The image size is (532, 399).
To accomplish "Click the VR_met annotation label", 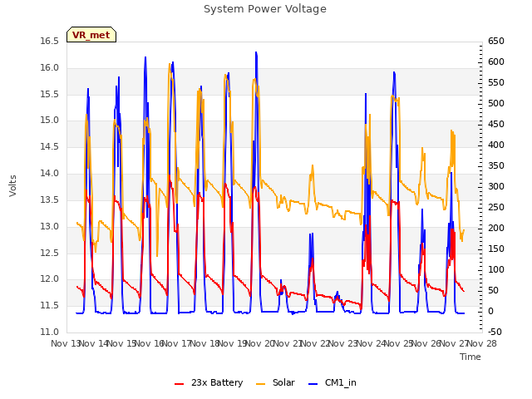I will [91, 35].
